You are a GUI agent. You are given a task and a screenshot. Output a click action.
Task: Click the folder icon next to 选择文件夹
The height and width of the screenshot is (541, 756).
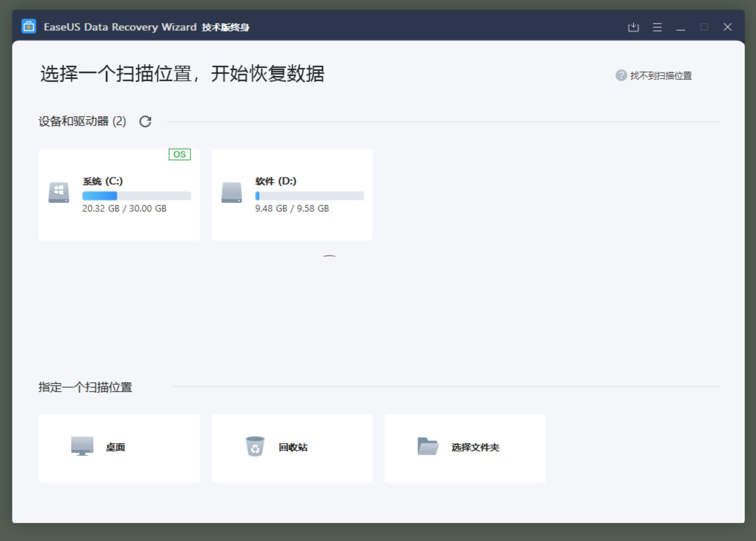(x=427, y=446)
